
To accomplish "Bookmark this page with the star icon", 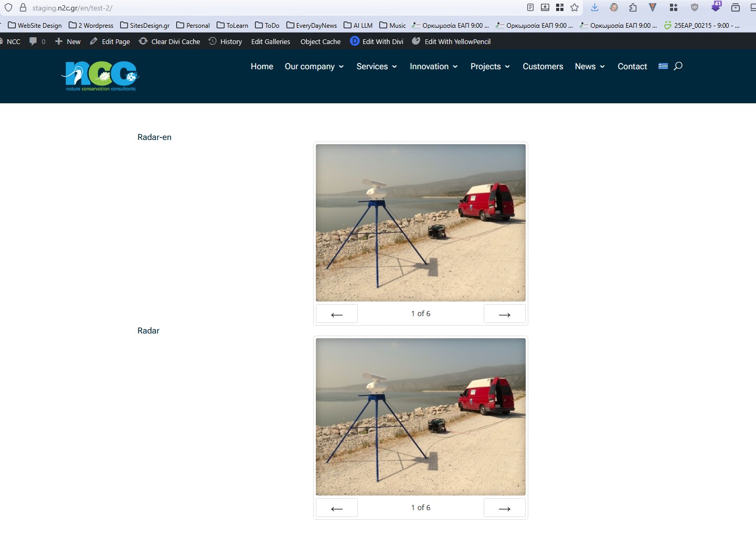I will 574,7.
